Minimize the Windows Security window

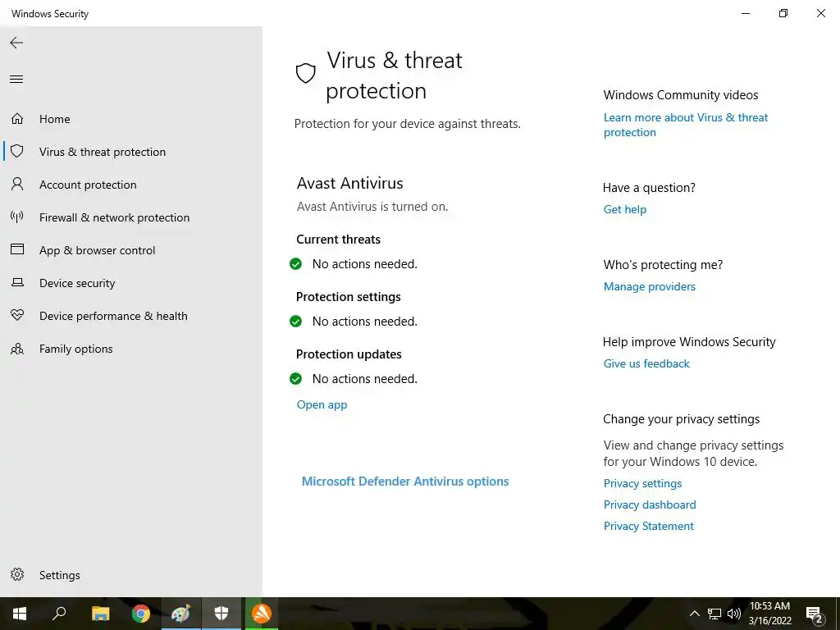(x=745, y=13)
